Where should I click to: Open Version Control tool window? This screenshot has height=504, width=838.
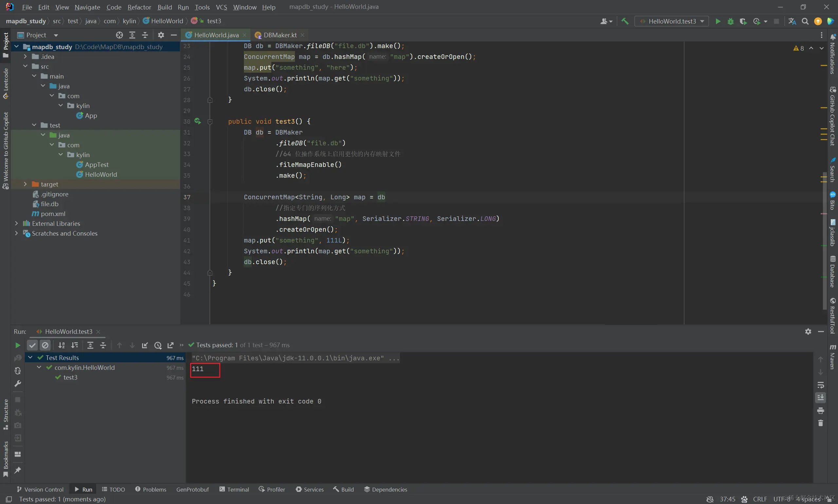click(x=40, y=489)
